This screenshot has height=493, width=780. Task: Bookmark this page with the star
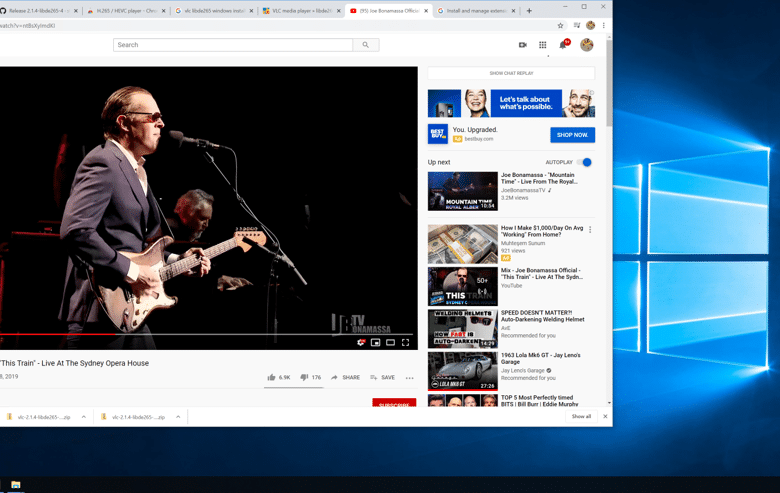(560, 25)
